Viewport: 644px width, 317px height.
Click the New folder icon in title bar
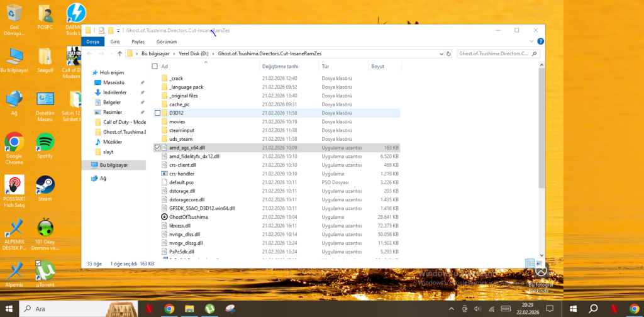tap(111, 30)
